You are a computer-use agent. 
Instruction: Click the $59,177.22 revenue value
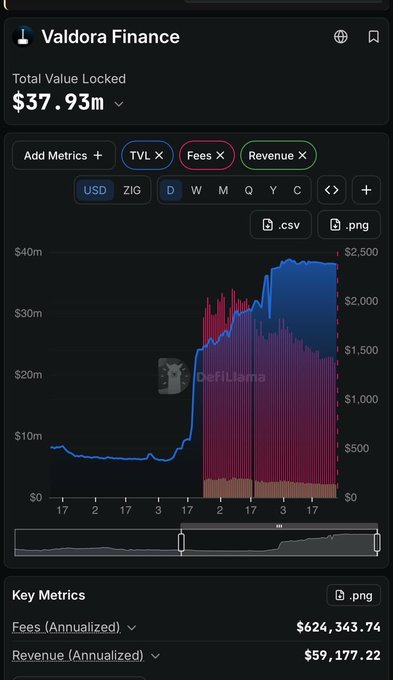point(343,655)
